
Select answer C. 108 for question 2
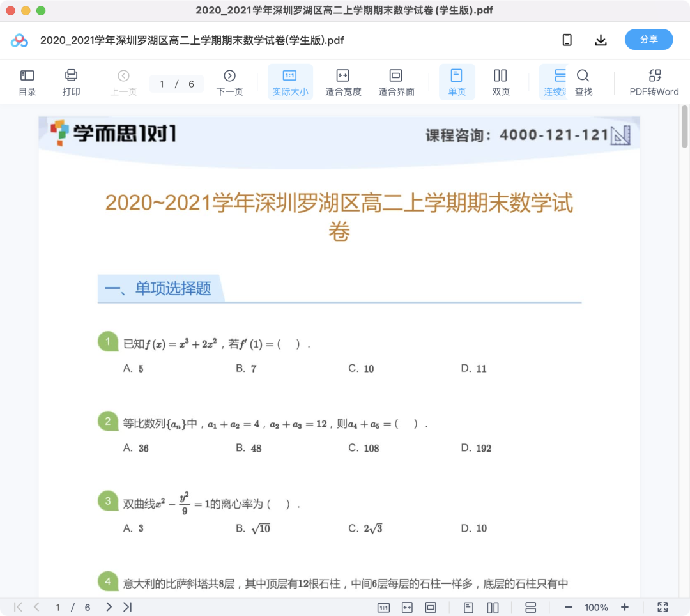click(x=364, y=448)
